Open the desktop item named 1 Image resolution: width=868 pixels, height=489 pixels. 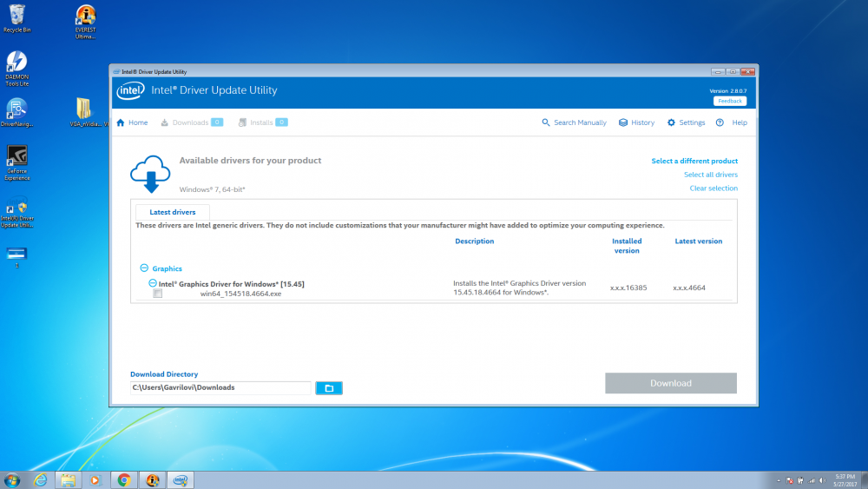tap(16, 257)
